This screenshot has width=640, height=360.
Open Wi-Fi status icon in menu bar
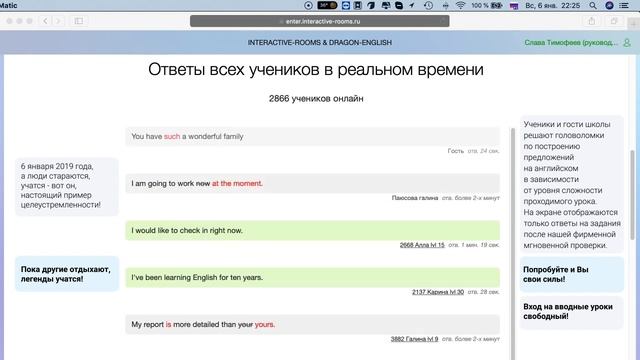(460, 5)
